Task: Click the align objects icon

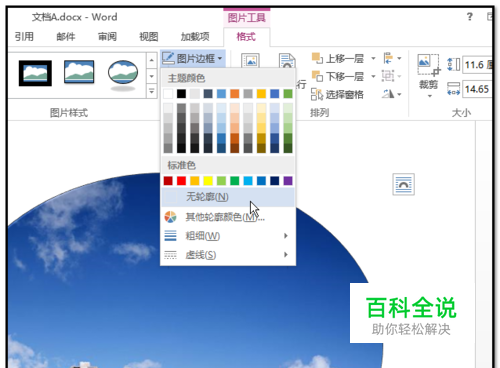Action: click(388, 58)
